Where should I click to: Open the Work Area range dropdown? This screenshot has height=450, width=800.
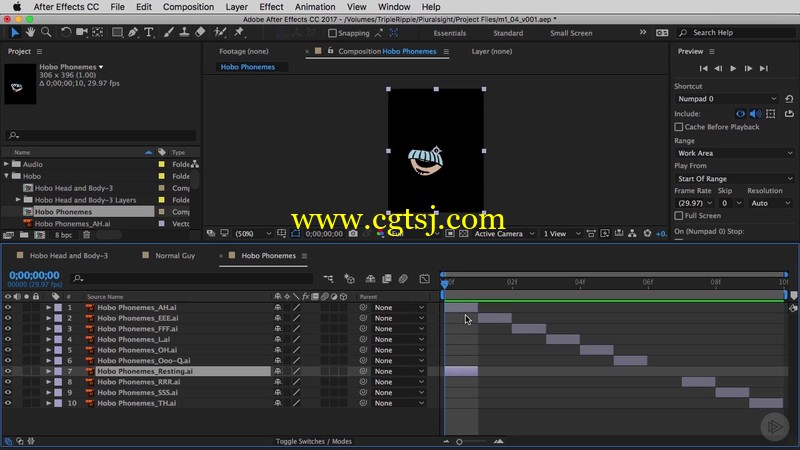[734, 153]
